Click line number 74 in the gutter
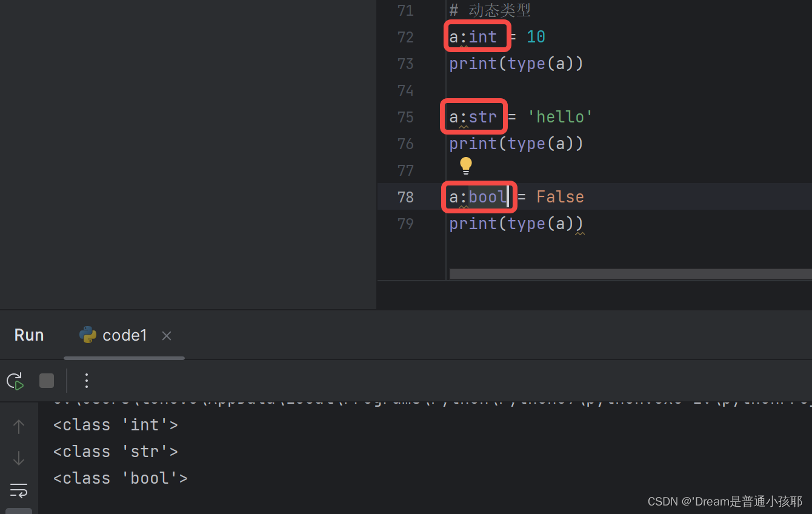Image resolution: width=812 pixels, height=514 pixels. point(405,90)
